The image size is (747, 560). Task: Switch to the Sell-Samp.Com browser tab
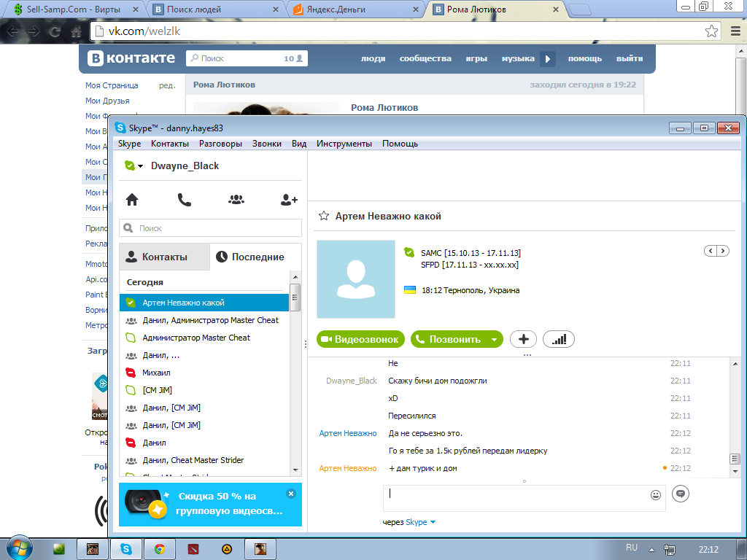76,9
